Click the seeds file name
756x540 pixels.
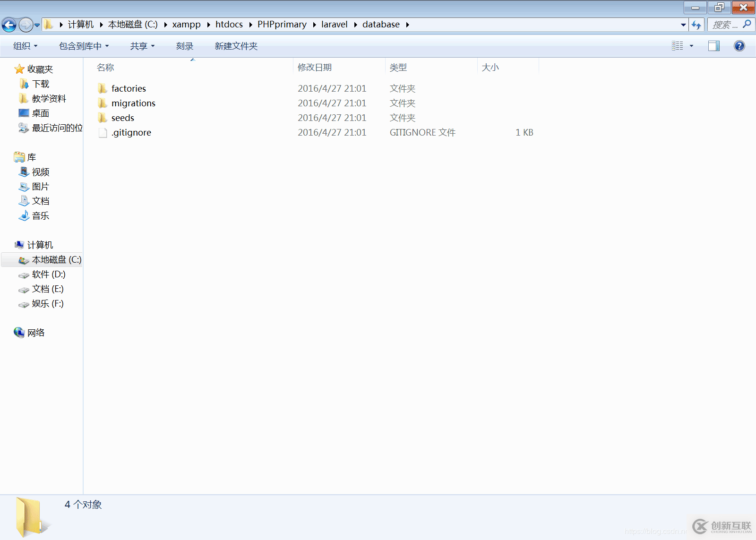(x=123, y=118)
